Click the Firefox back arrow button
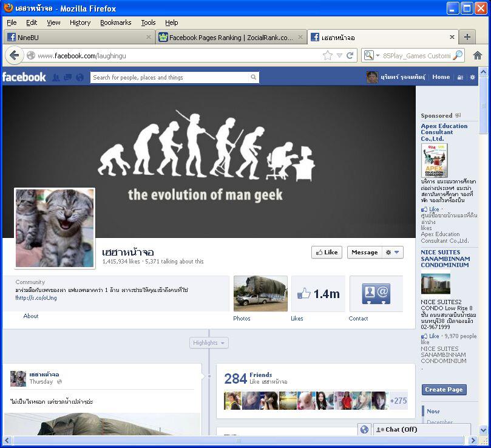The width and height of the screenshot is (491, 448). coord(15,55)
